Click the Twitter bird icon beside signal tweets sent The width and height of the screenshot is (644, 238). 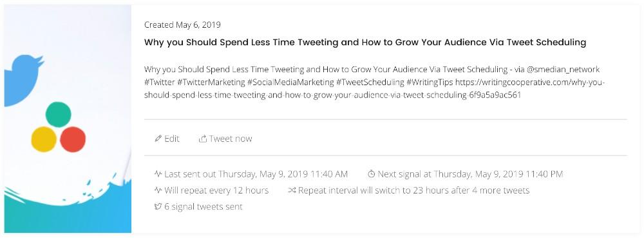158,206
